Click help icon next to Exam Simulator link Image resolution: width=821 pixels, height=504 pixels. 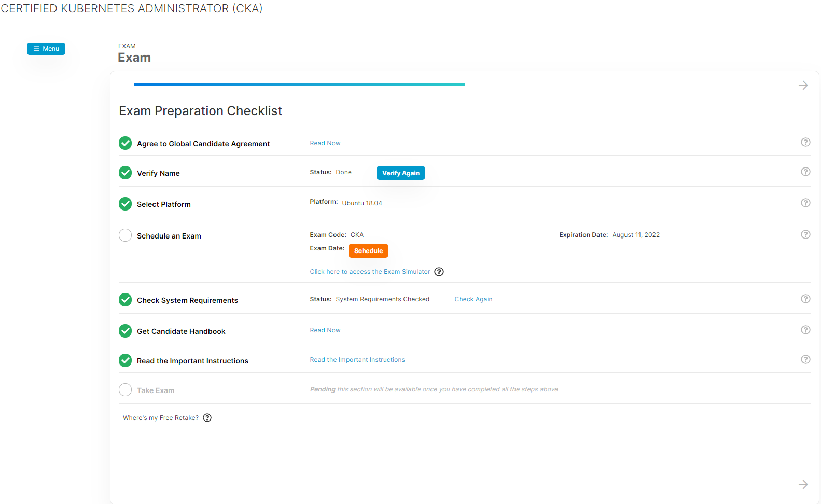(439, 272)
